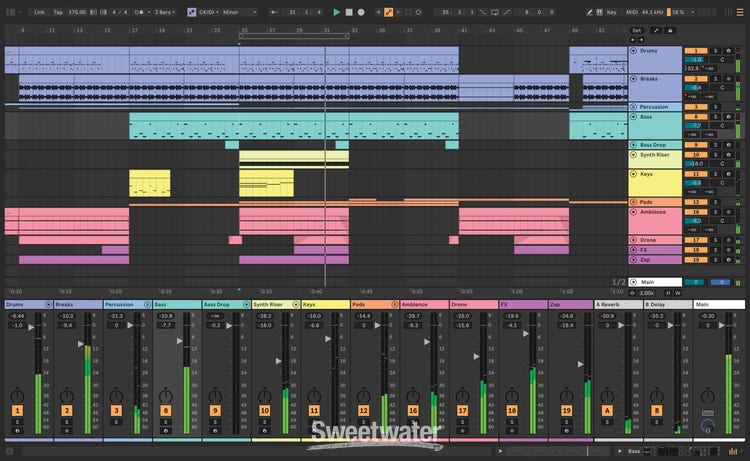The height and width of the screenshot is (461, 750).
Task: Select the A Reverb return track header
Action: point(617,303)
